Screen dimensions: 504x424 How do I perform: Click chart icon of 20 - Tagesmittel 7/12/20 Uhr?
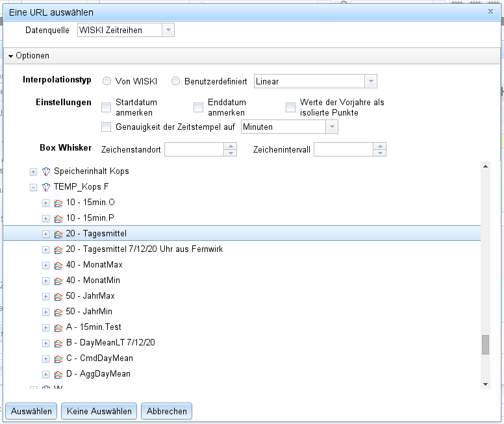pos(58,250)
